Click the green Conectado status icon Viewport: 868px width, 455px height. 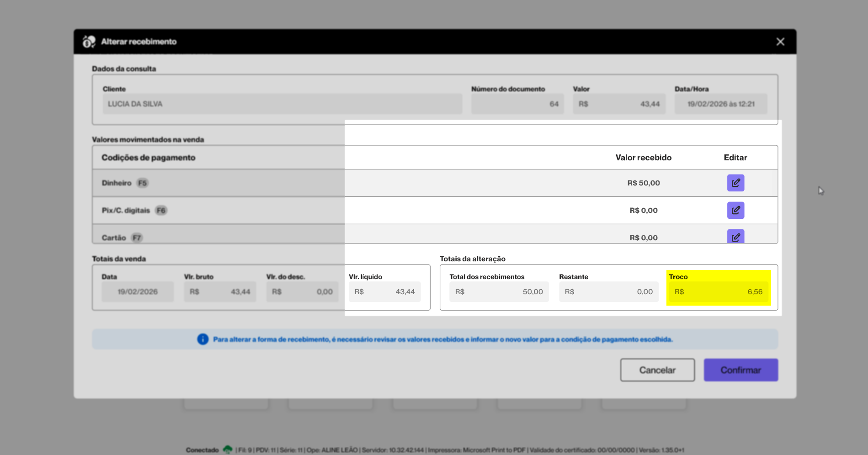click(x=228, y=450)
